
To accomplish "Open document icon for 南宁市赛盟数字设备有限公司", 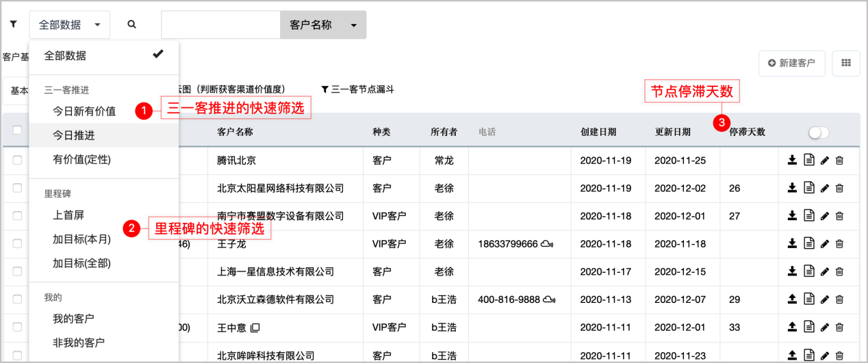I will (x=808, y=215).
